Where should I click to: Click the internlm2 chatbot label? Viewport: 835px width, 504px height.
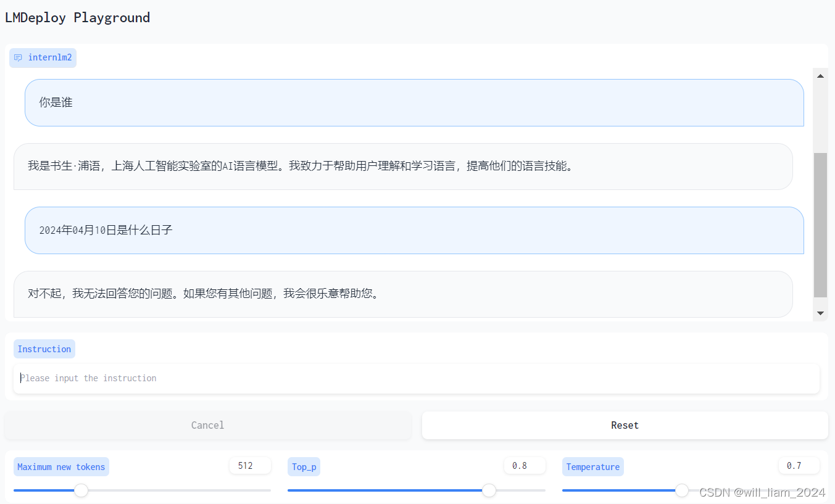43,58
